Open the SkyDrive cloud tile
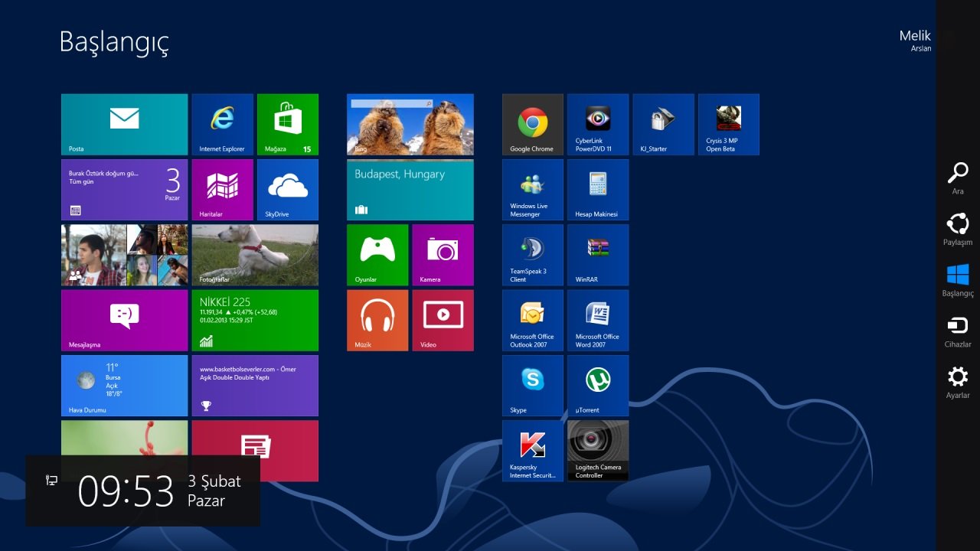 click(x=288, y=190)
